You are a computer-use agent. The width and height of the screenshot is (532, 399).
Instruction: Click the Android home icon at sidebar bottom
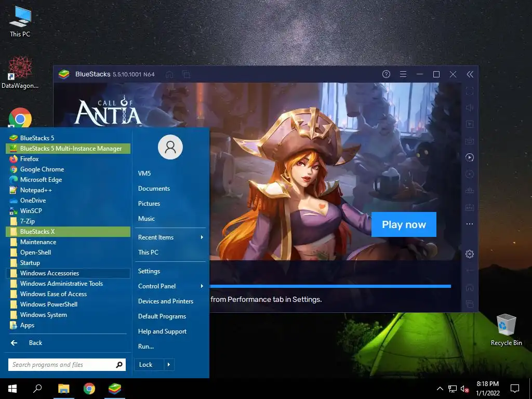pos(470,288)
